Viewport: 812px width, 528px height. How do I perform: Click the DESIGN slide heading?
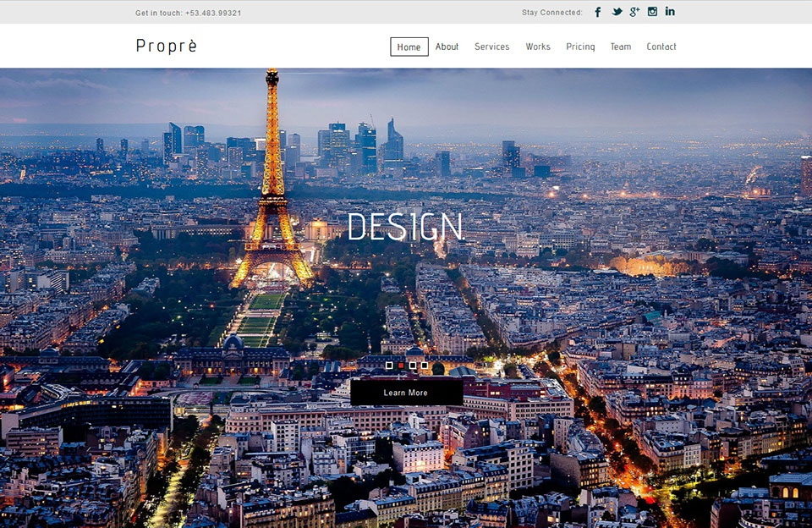tap(405, 228)
